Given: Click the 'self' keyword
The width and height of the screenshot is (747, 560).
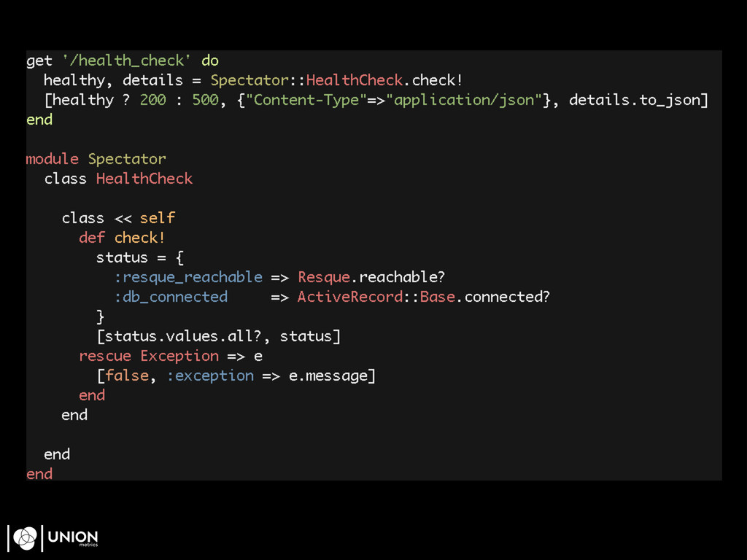Looking at the screenshot, I should point(158,218).
